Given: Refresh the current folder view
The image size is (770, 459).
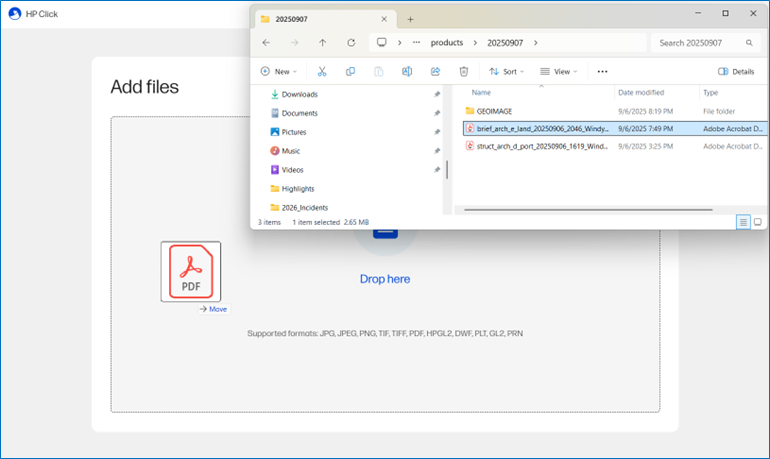Looking at the screenshot, I should click(x=351, y=43).
